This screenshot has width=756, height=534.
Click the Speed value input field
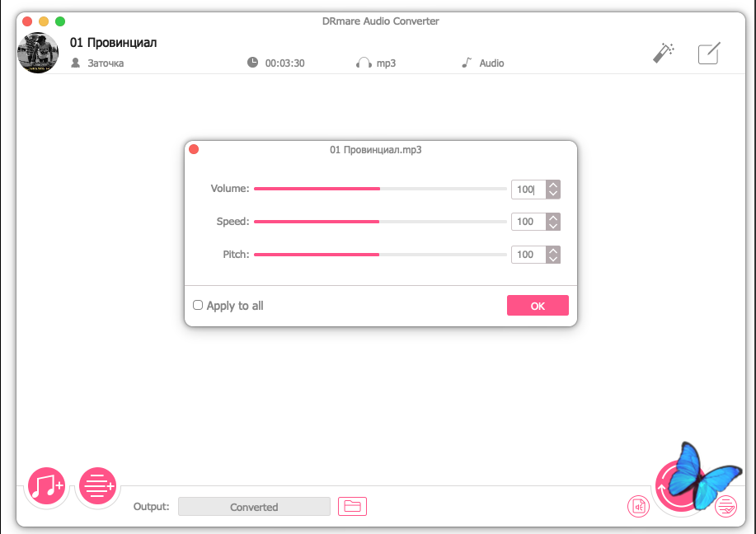point(528,222)
